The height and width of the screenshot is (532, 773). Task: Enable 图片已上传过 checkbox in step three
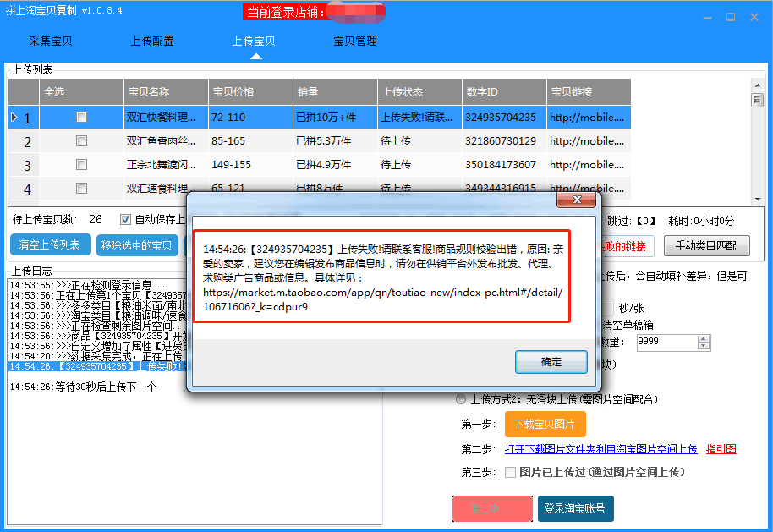[510, 472]
